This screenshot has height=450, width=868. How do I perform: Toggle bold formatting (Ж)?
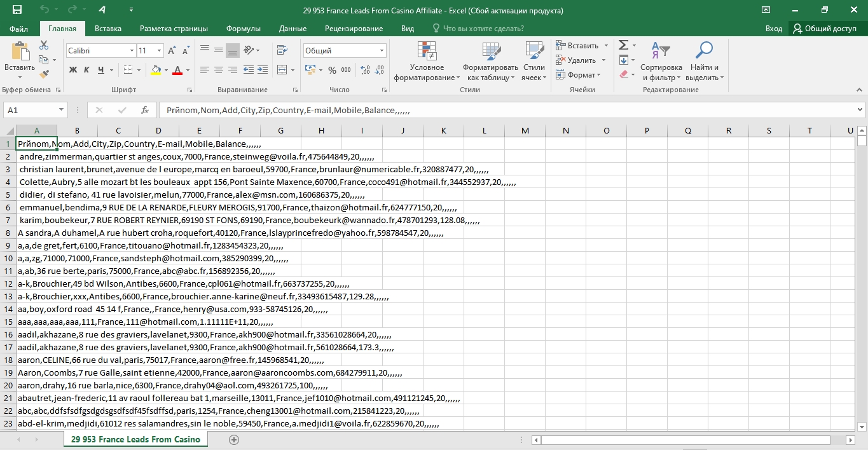tap(73, 70)
